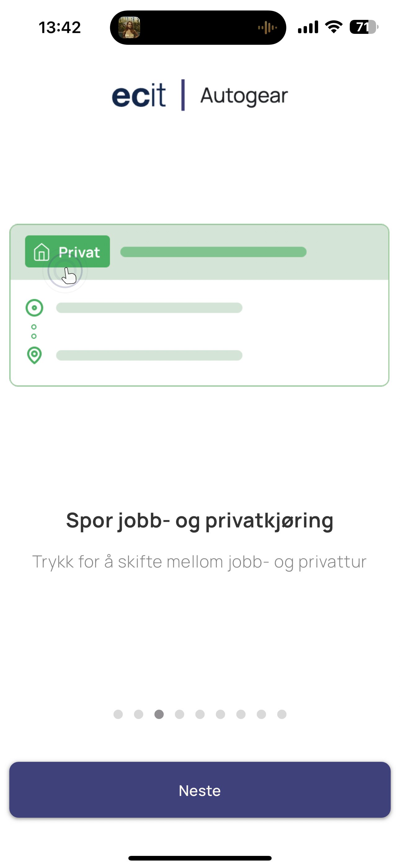Go to the first onboarding page dot
Image resolution: width=400 pixels, height=868 pixels.
click(118, 714)
